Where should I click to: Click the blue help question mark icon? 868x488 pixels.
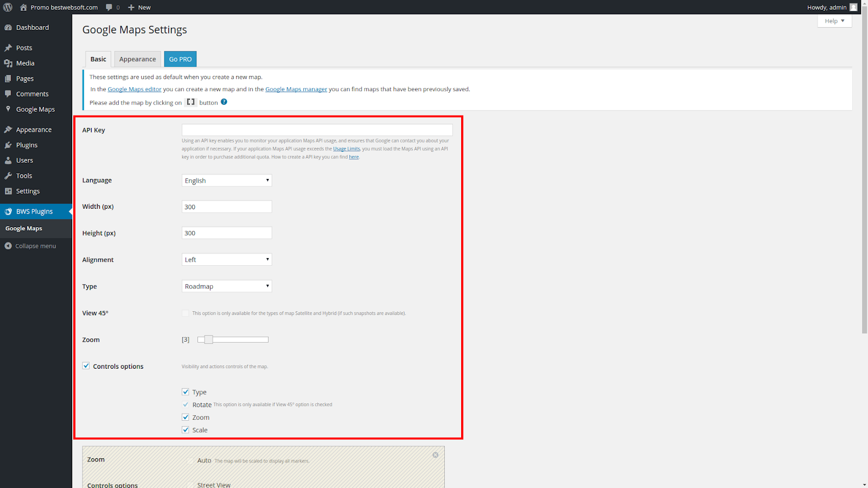224,102
